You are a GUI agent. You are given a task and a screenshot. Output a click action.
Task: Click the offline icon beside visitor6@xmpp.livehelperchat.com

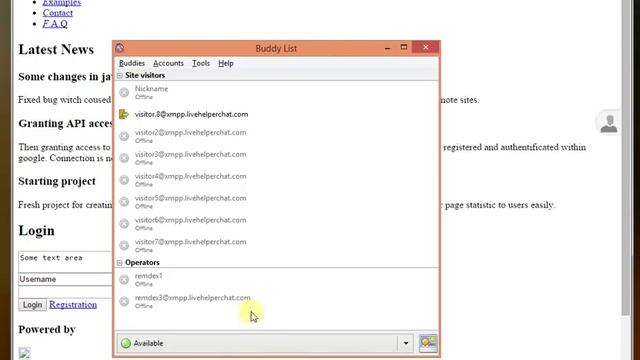(124, 224)
